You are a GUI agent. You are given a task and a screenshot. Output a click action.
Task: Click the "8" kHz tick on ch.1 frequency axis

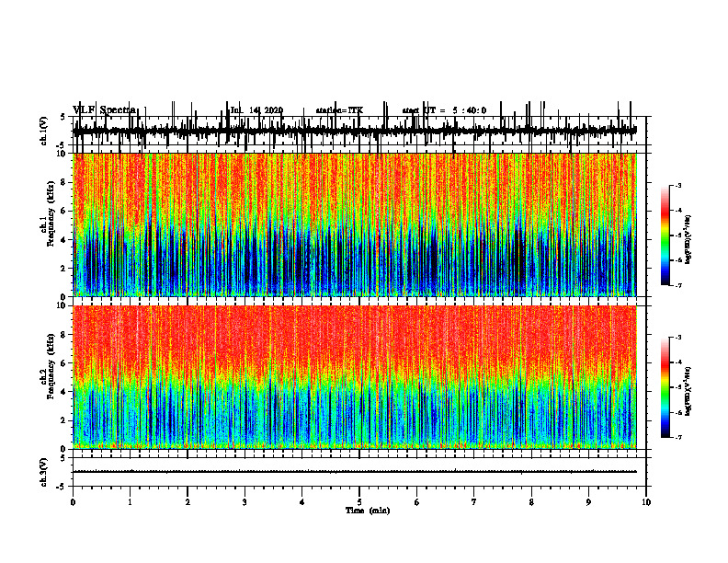63,182
